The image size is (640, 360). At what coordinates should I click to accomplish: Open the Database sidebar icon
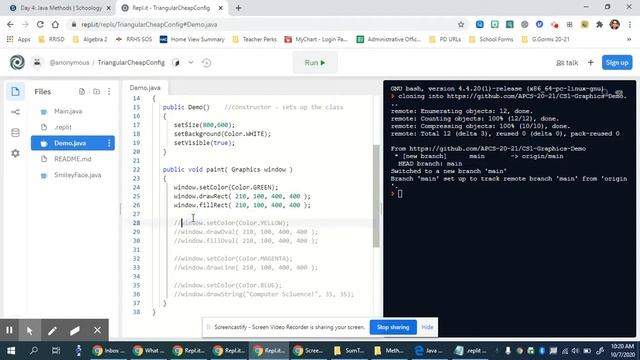click(x=16, y=133)
